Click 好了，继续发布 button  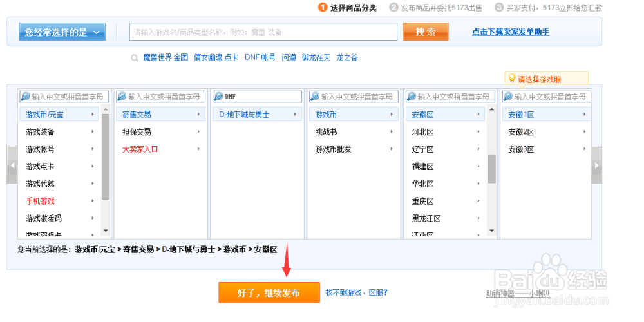269,292
